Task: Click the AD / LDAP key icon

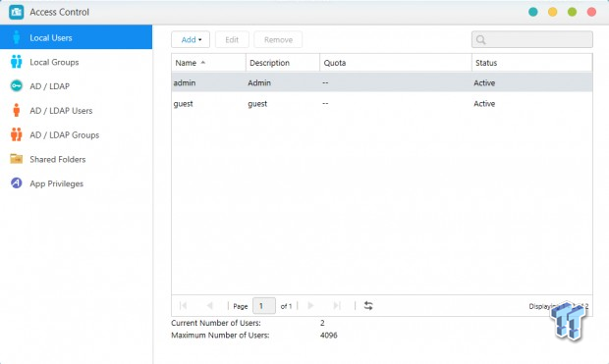Action: click(17, 85)
